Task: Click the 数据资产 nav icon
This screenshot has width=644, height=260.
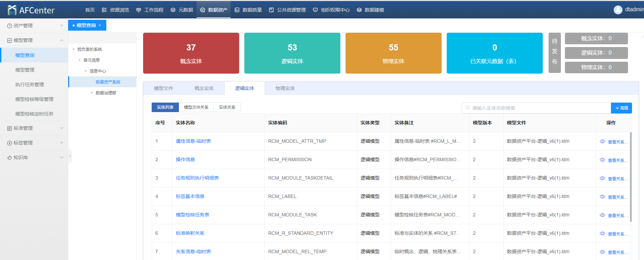Action: click(203, 10)
